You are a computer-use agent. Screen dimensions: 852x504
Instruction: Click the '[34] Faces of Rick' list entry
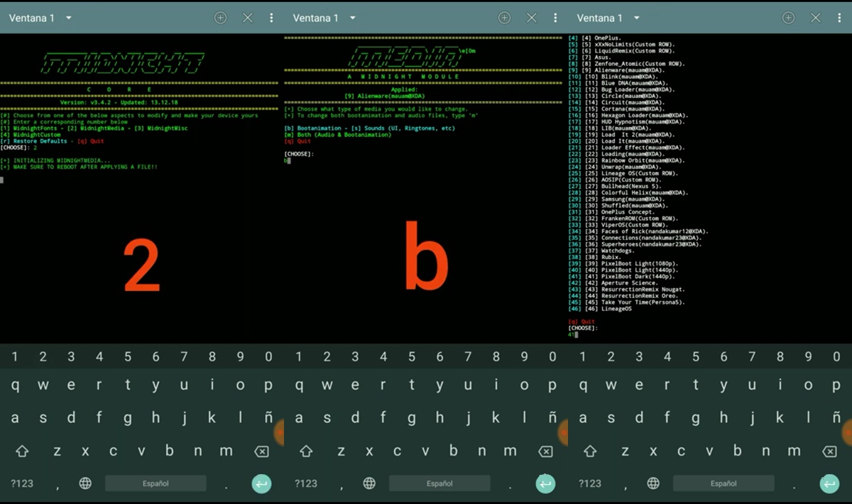[638, 231]
